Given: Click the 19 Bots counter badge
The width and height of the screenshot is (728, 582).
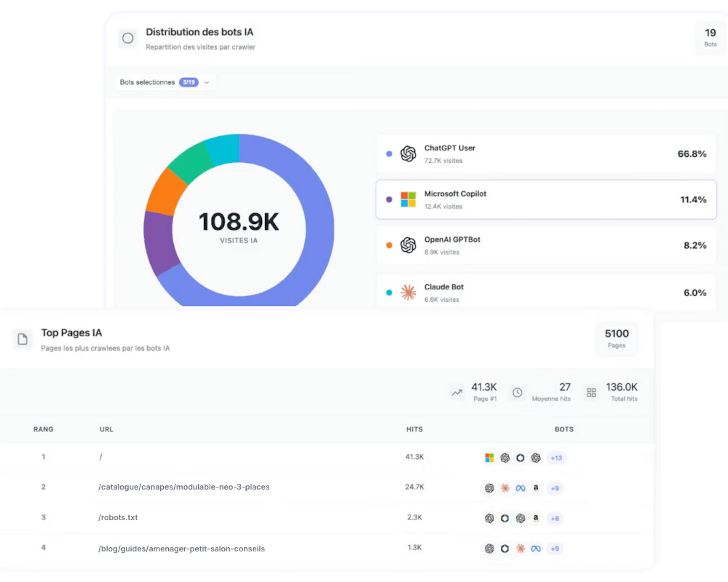Looking at the screenshot, I should [710, 38].
